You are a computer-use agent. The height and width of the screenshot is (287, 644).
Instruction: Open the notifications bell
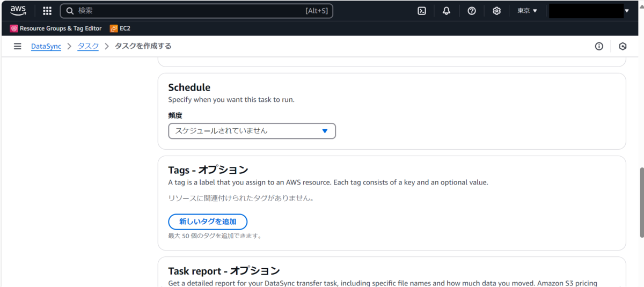coord(447,11)
